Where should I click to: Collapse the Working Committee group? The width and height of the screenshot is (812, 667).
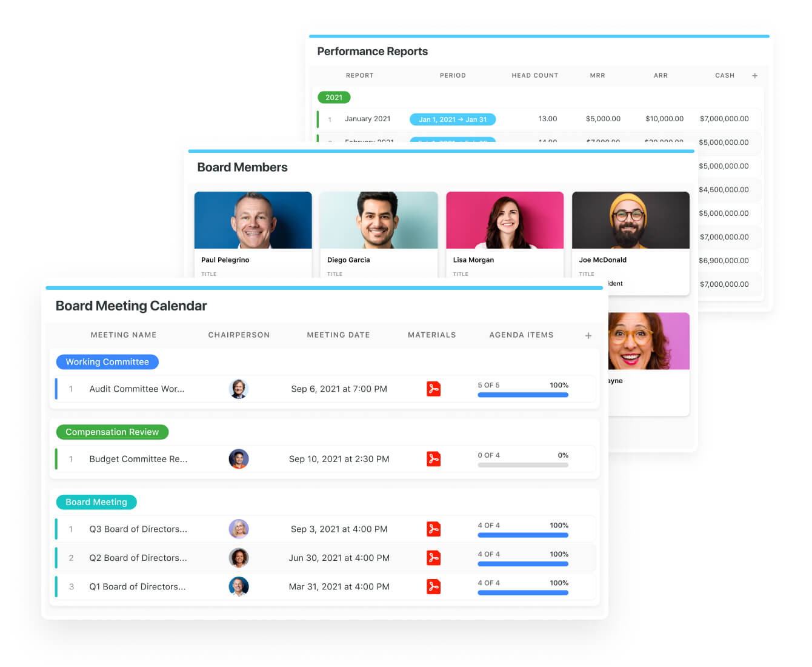(x=107, y=361)
